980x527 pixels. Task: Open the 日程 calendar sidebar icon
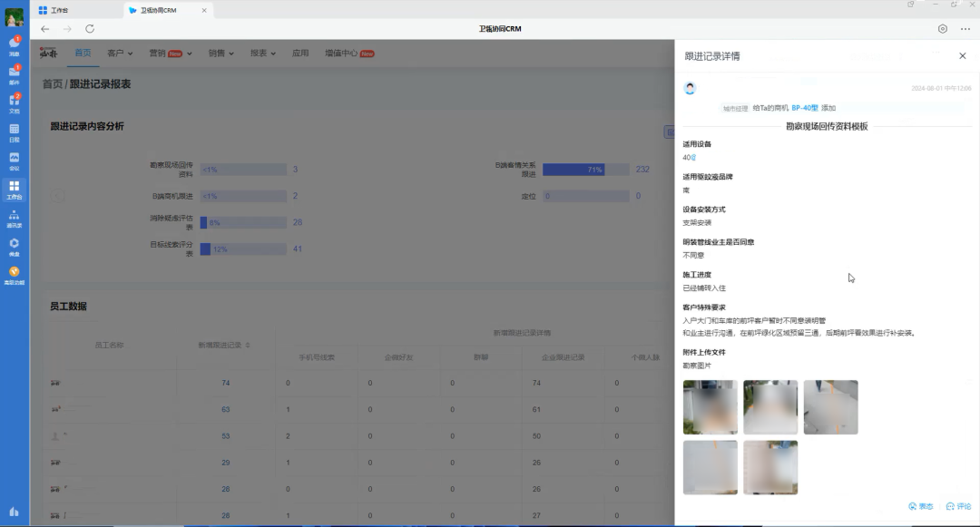click(x=14, y=132)
